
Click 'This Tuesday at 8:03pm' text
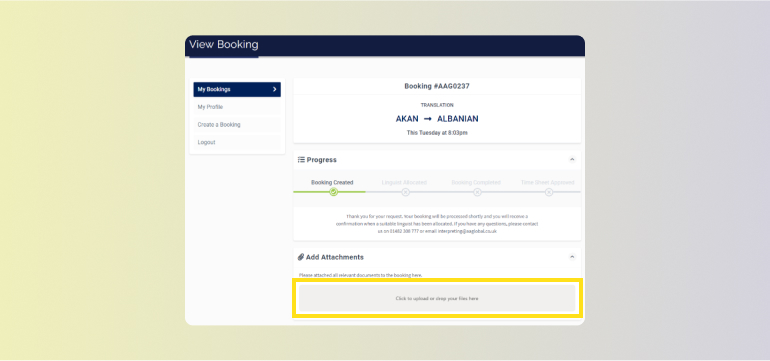(x=437, y=133)
